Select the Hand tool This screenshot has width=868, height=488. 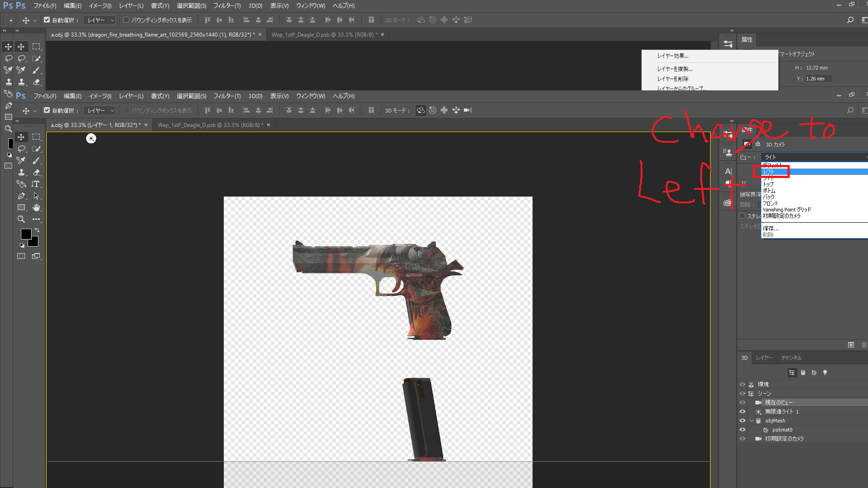click(x=36, y=207)
